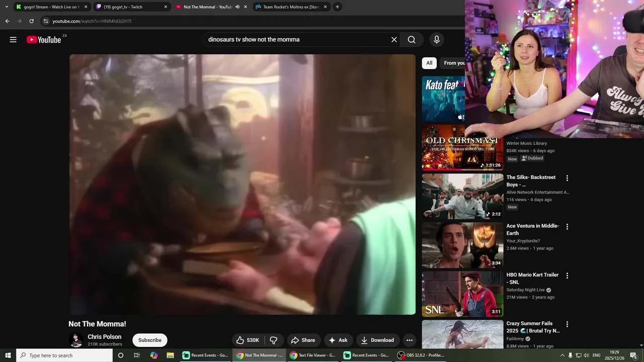This screenshot has height=362, width=644.
Task: Open Chris Polson channel avatar
Action: [x=76, y=340]
